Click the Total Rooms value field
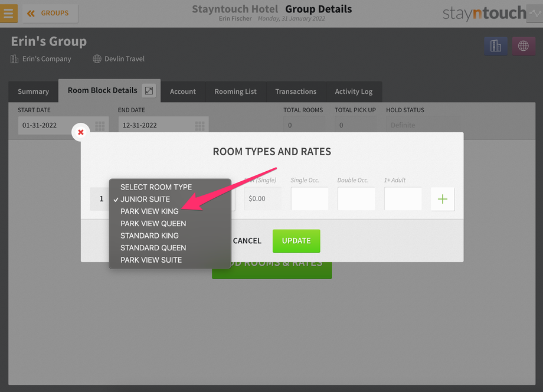The image size is (543, 392). click(x=304, y=125)
